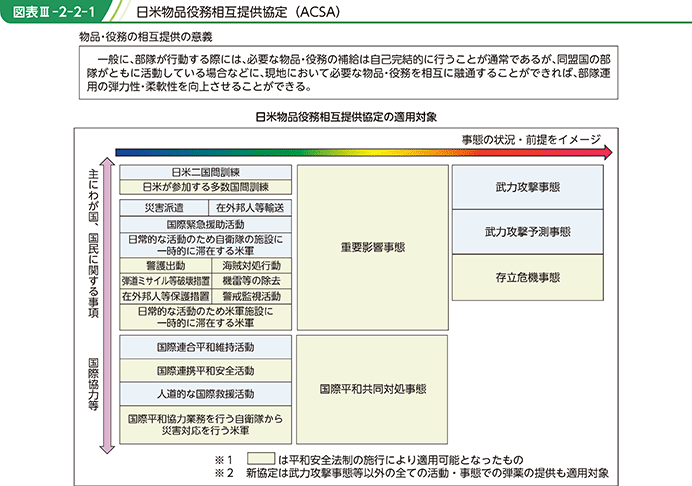Click the vertical label 国際協力等
Screen dimensions: 692x486
[x=93, y=384]
